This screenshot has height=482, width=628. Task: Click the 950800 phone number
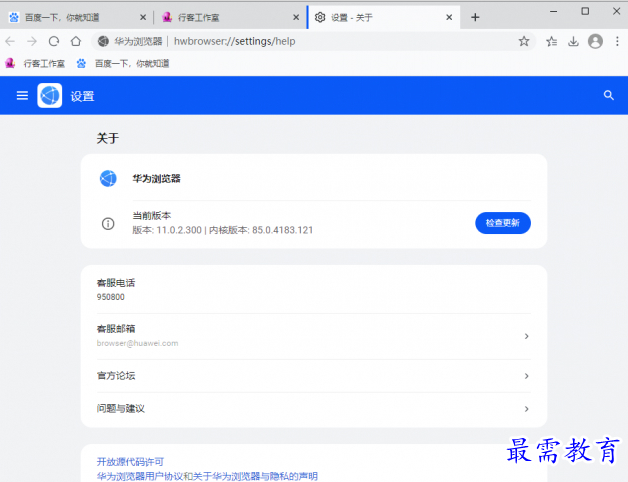111,297
